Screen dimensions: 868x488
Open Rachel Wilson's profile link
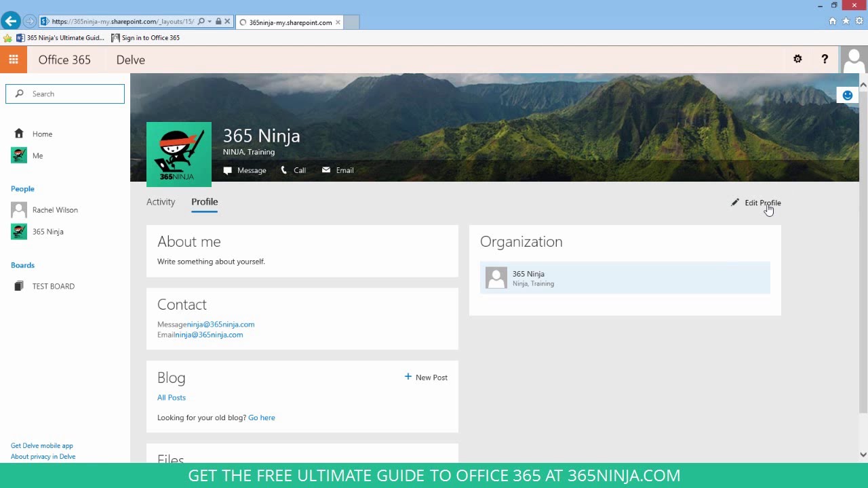[x=55, y=209]
